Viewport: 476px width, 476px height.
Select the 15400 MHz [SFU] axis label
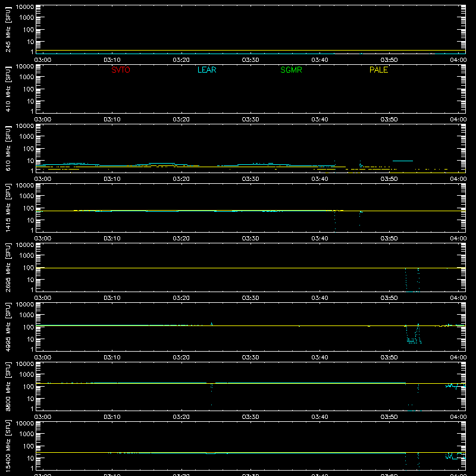8,446
